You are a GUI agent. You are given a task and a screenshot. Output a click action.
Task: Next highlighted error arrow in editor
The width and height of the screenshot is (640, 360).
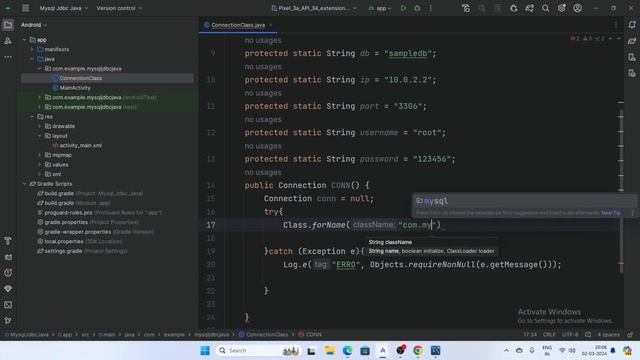(x=619, y=38)
